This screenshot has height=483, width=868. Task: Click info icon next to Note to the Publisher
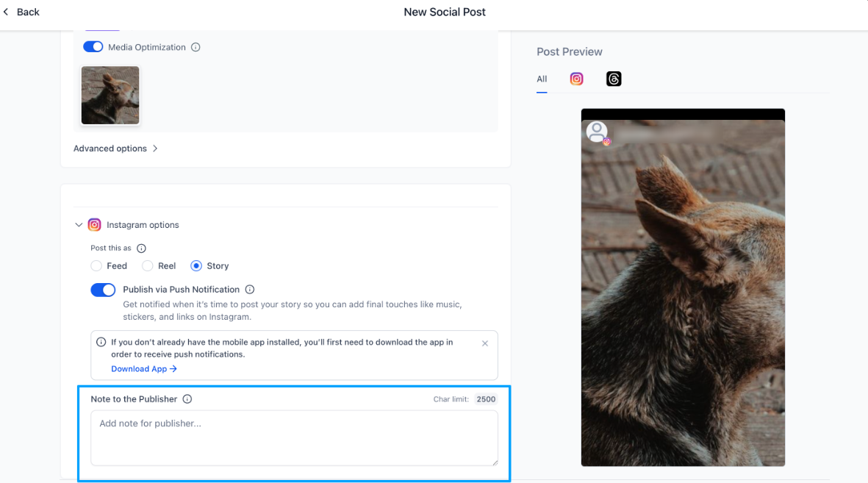pos(187,399)
